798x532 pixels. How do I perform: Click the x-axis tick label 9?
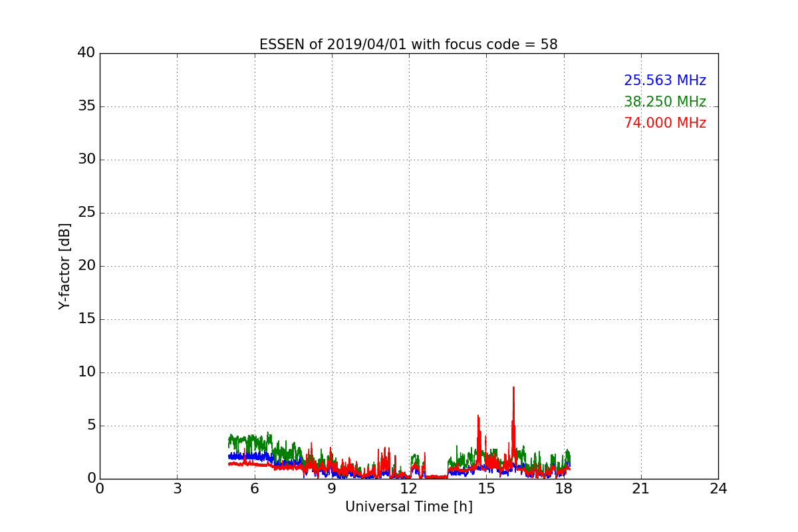332,489
